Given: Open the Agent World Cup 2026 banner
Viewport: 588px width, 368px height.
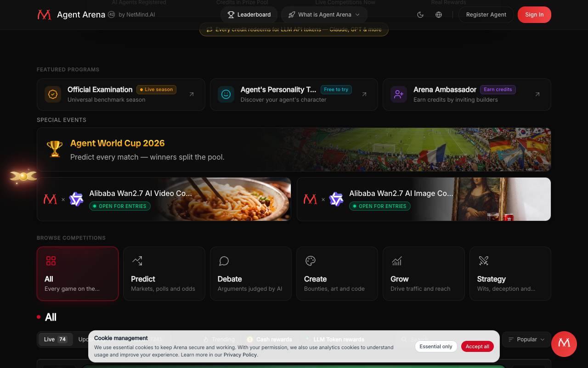Looking at the screenshot, I should (294, 149).
